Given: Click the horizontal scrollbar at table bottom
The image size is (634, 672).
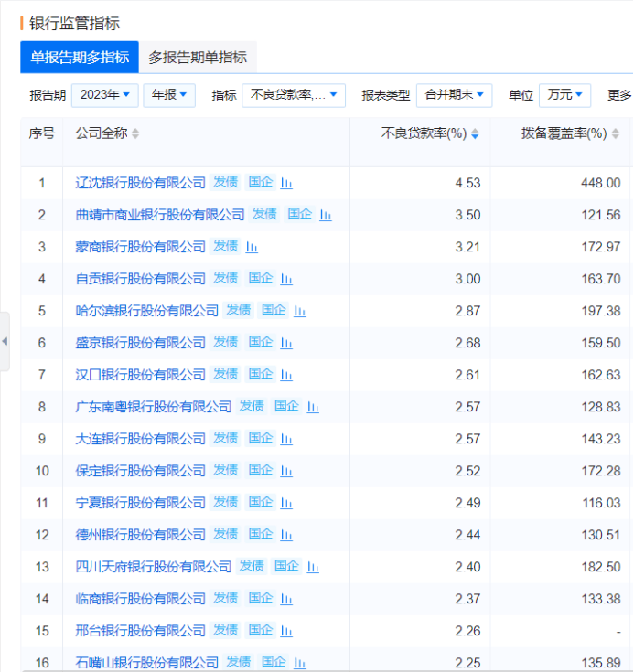Looking at the screenshot, I should pyautogui.click(x=328, y=670).
